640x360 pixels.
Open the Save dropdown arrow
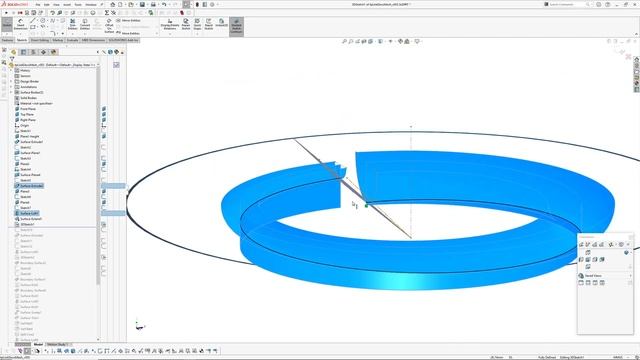147,4
